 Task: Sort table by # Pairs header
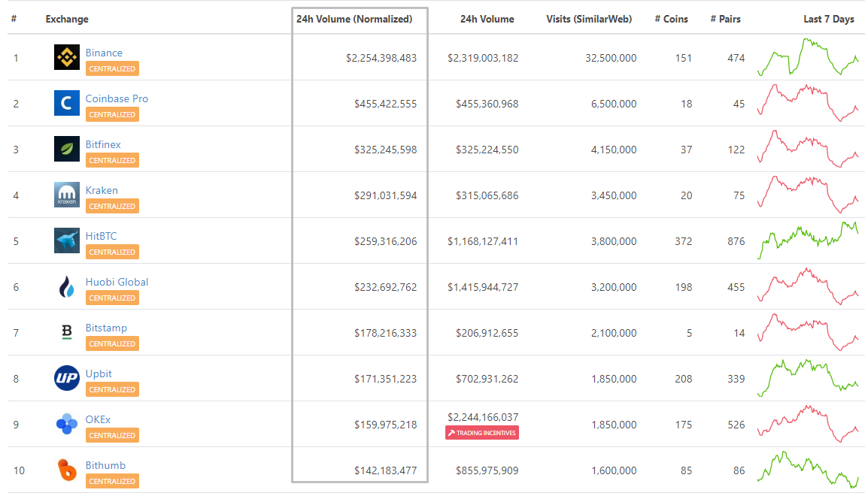(725, 20)
